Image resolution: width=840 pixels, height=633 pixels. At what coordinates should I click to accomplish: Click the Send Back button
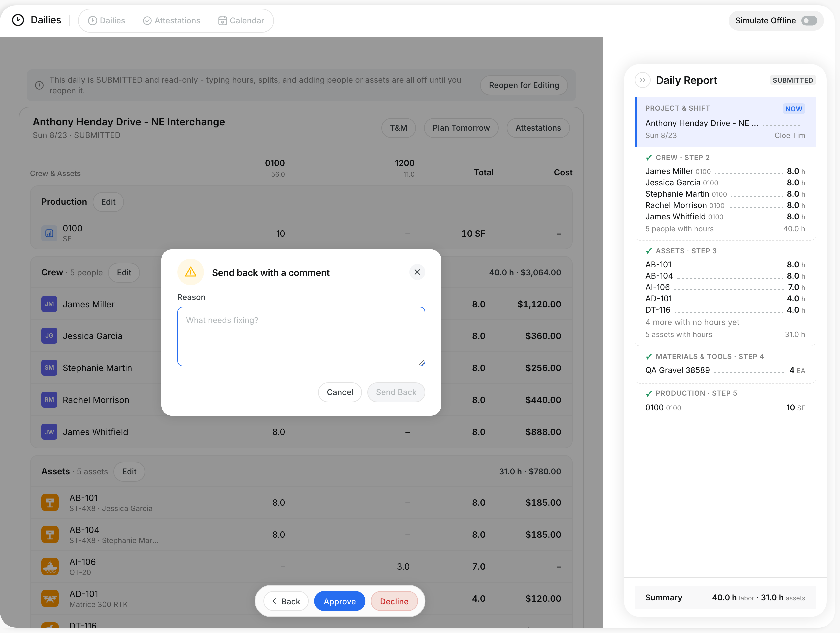coord(396,392)
